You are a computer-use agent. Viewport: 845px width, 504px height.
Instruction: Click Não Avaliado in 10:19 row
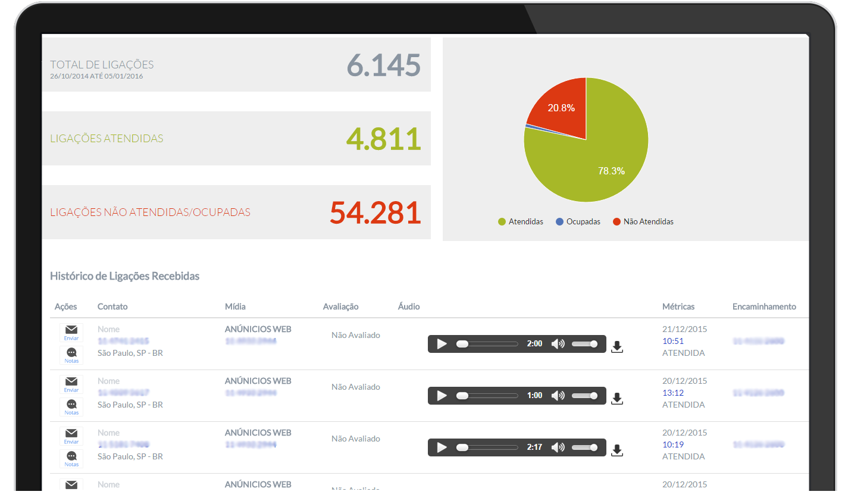pyautogui.click(x=356, y=439)
